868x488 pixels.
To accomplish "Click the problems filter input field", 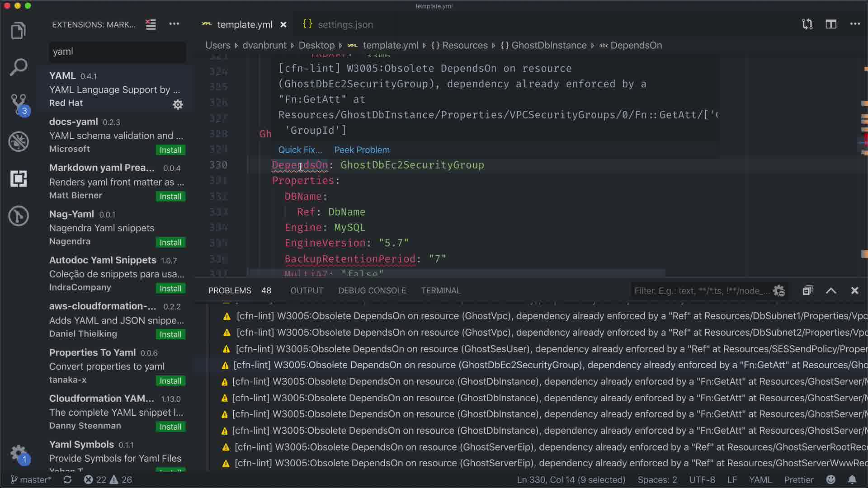I will 701,291.
